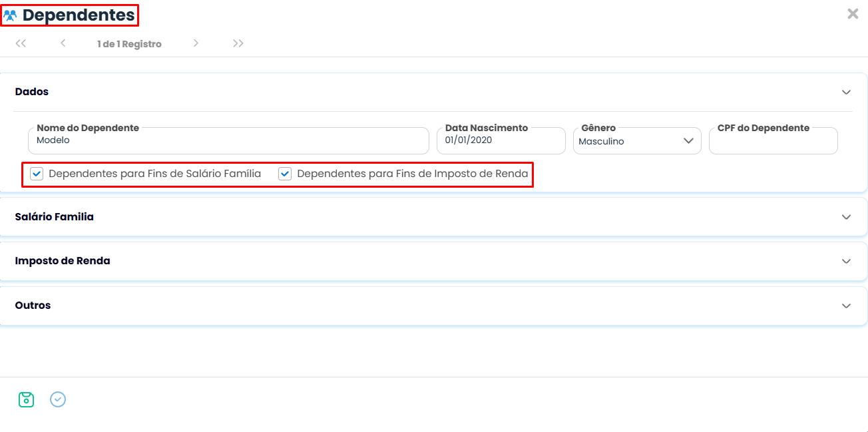Expand the Salário Família section chevron
The image size is (868, 432).
tap(846, 217)
